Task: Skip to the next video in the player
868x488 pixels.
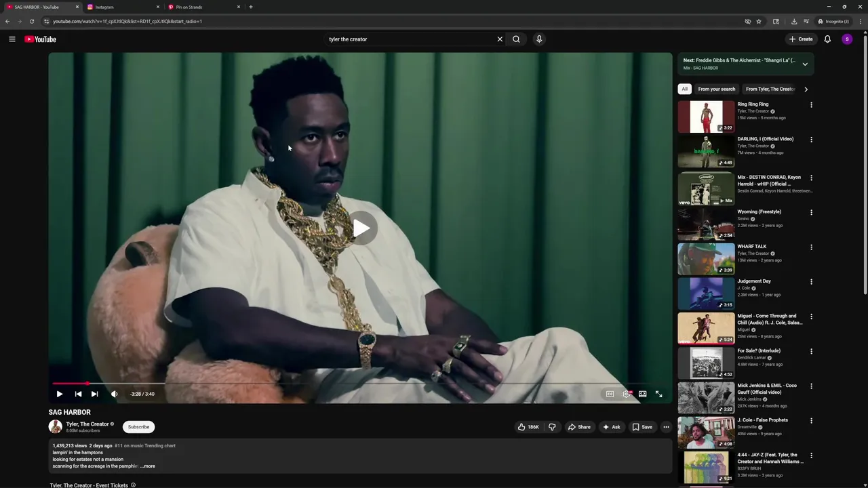Action: pyautogui.click(x=94, y=394)
